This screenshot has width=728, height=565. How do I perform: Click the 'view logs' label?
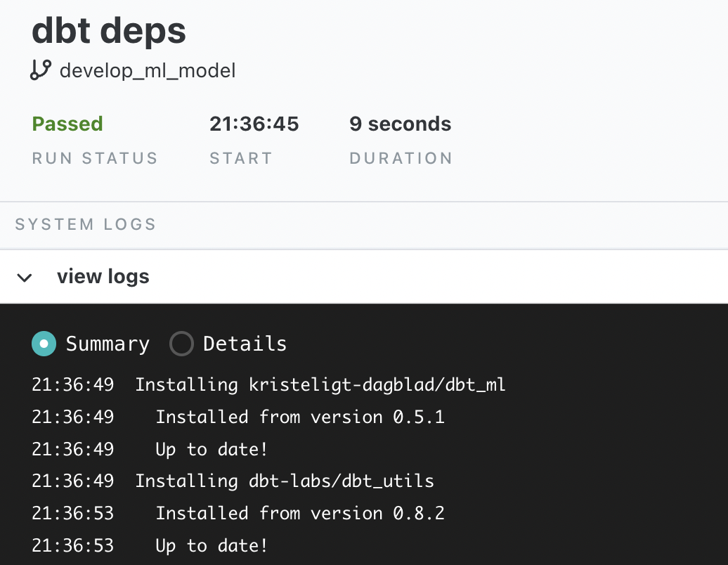coord(103,277)
